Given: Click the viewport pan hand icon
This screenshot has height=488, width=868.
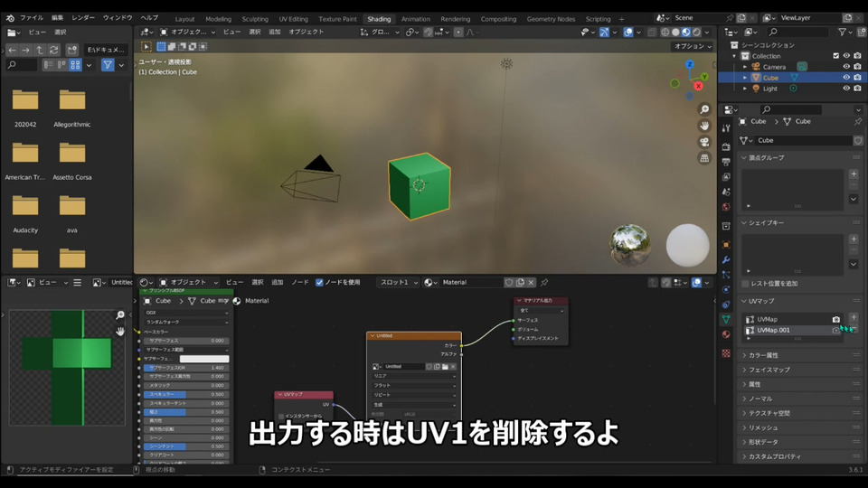Looking at the screenshot, I should click(704, 126).
